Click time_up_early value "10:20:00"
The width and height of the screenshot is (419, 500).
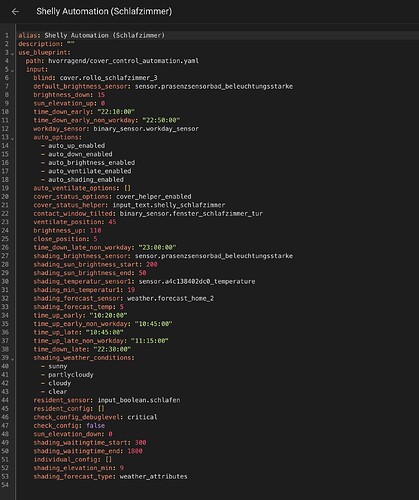108,315
